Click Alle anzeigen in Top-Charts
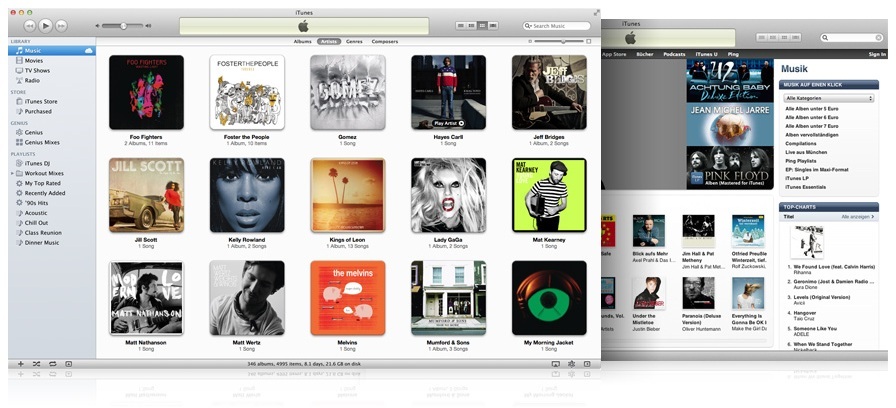The width and height of the screenshot is (896, 408). click(858, 217)
